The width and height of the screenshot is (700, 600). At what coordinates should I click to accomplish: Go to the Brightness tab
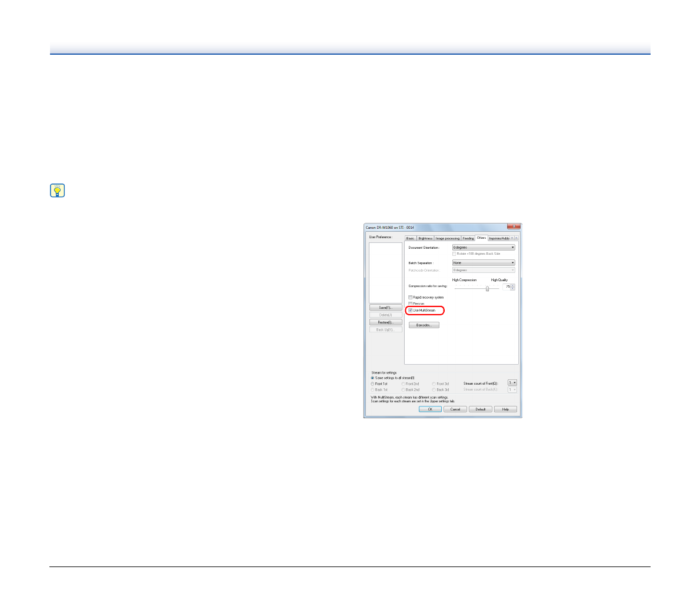click(425, 238)
